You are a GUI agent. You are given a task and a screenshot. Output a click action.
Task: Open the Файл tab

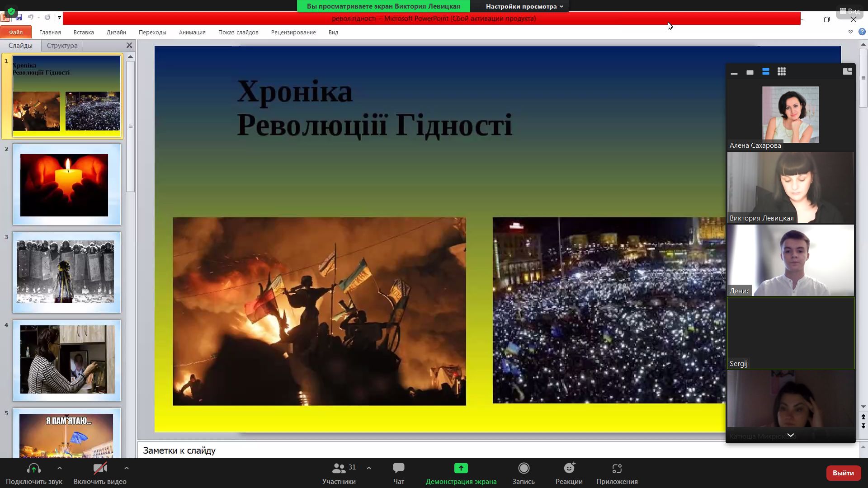click(x=16, y=32)
